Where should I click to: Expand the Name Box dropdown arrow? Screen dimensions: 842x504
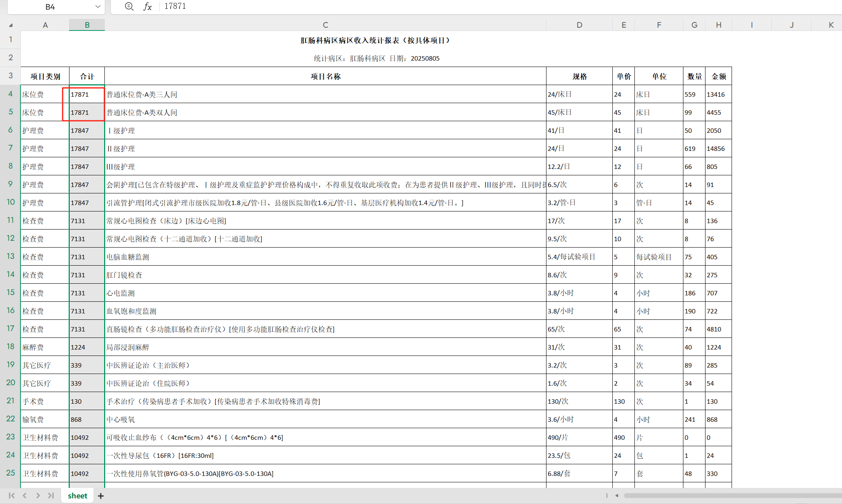click(98, 6)
